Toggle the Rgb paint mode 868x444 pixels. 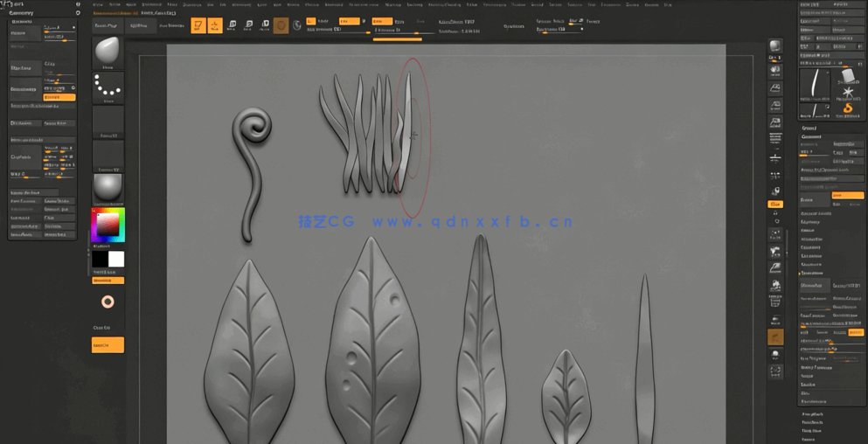click(348, 21)
